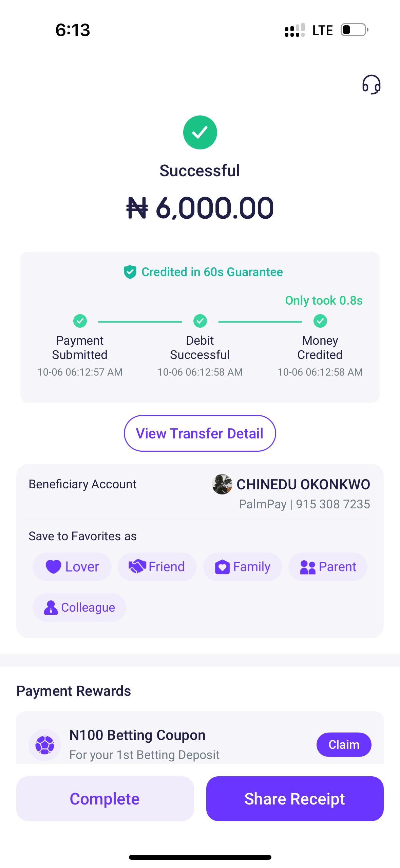Open View Transfer Detail
This screenshot has width=400, height=868.
tap(200, 433)
